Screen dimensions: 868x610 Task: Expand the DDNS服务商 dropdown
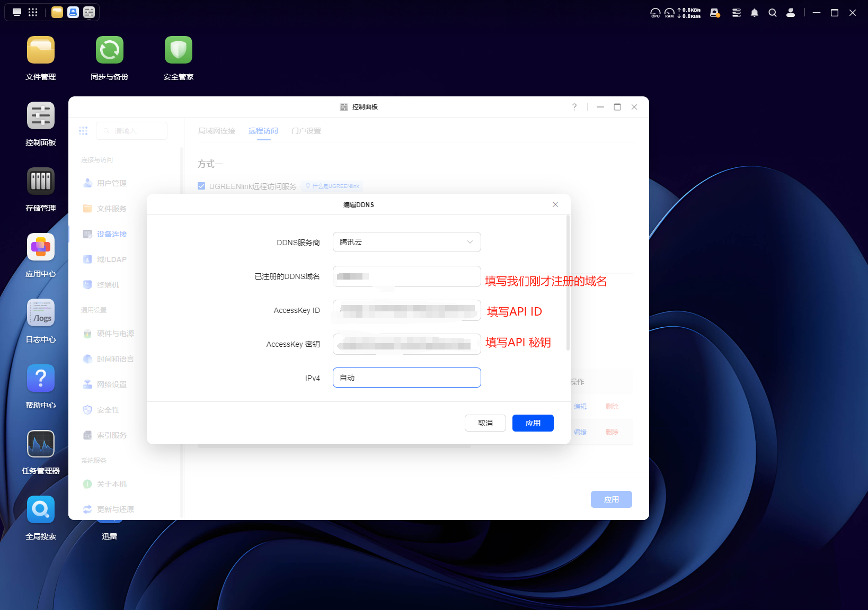coord(406,242)
